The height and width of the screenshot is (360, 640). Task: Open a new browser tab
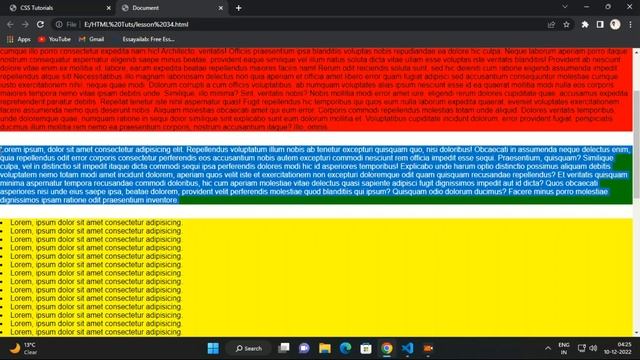[x=238, y=8]
